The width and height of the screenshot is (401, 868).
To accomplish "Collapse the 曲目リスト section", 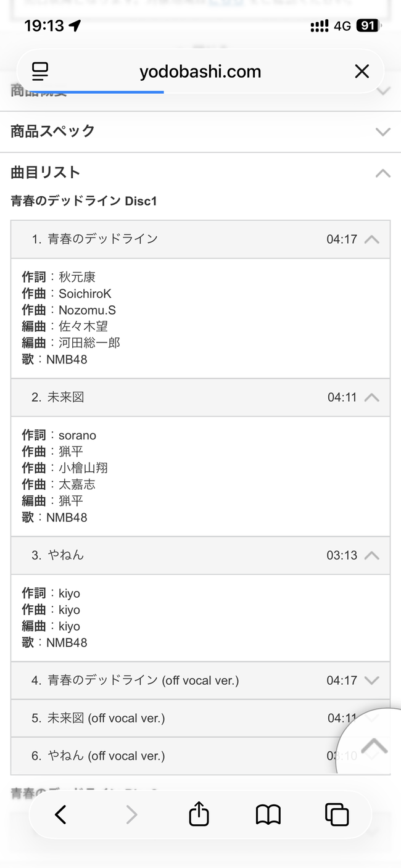I will pyautogui.click(x=382, y=173).
